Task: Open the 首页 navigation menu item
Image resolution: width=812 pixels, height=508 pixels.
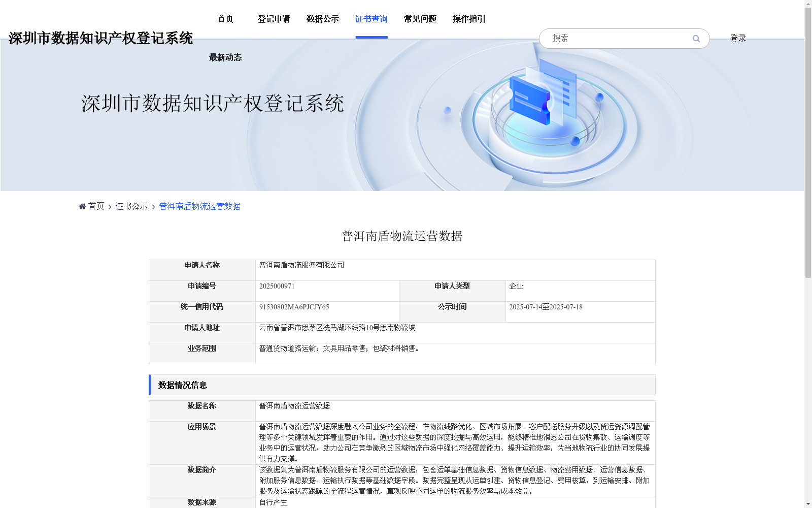Action: 225,19
